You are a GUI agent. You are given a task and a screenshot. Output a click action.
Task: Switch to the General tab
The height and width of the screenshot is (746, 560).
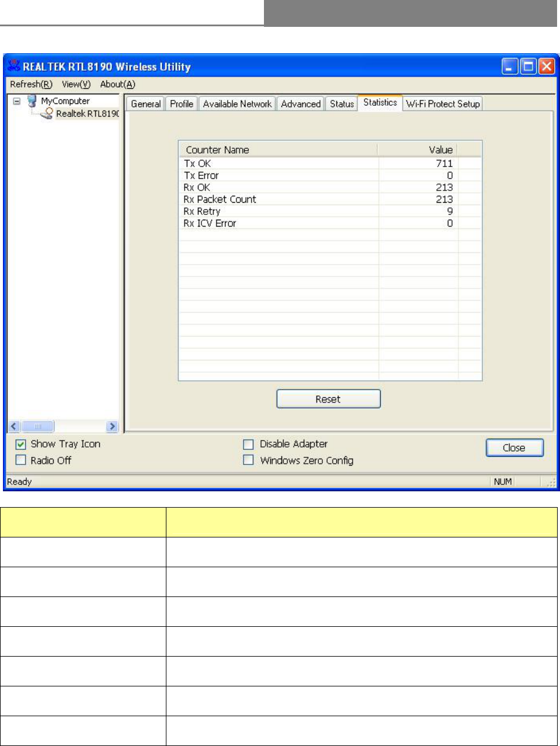145,104
